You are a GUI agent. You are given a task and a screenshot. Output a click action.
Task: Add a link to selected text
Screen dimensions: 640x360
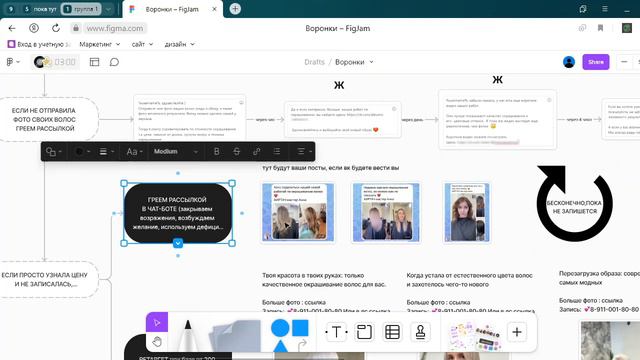coord(257,152)
